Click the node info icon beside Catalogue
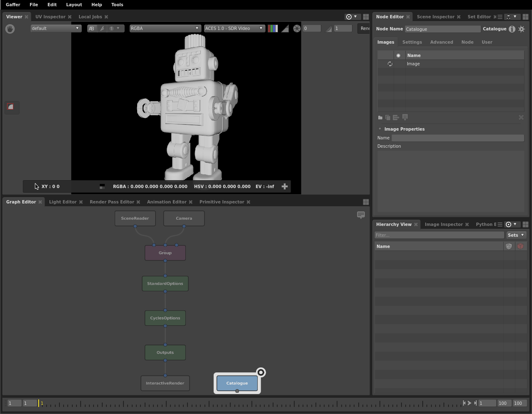This screenshot has height=414, width=532. (x=512, y=29)
